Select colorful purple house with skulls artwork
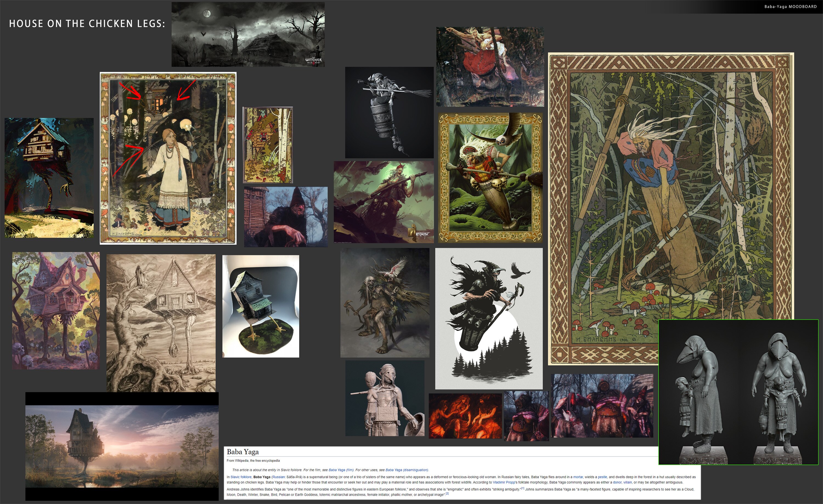This screenshot has width=823, height=504. tap(56, 311)
